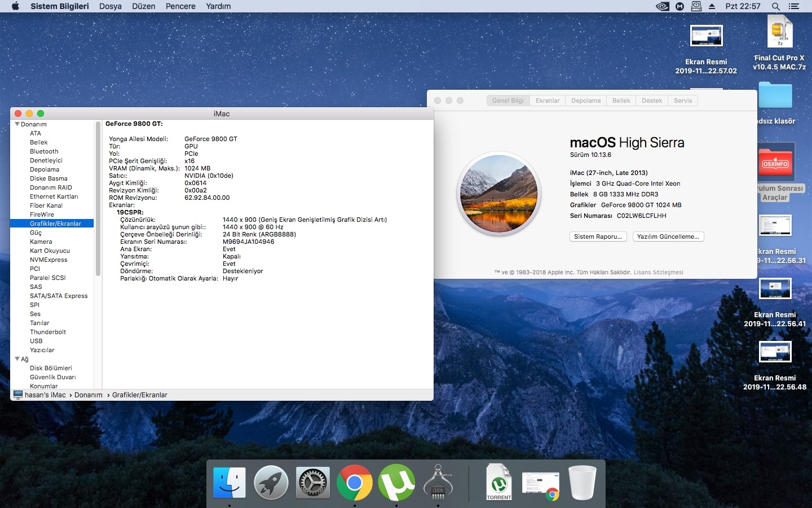This screenshot has width=812, height=508.
Task: Collapse the Donanım tree section
Action: (17, 124)
